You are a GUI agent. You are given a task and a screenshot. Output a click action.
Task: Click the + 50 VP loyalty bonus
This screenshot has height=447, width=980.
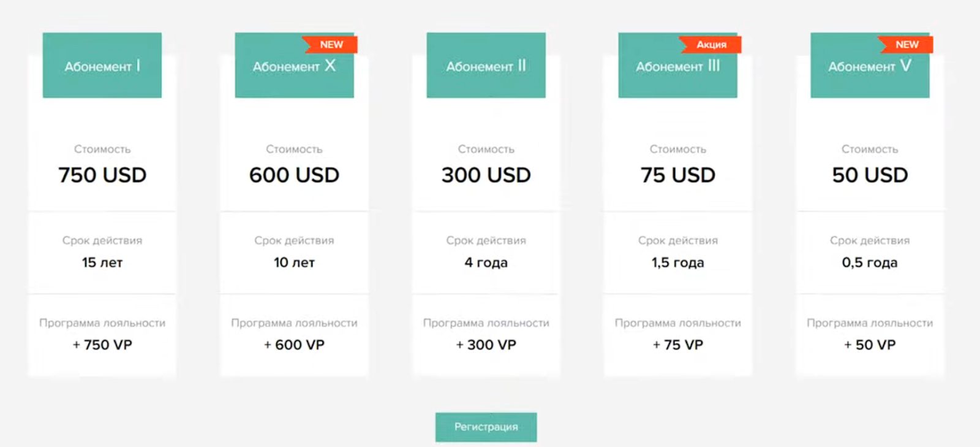point(870,345)
